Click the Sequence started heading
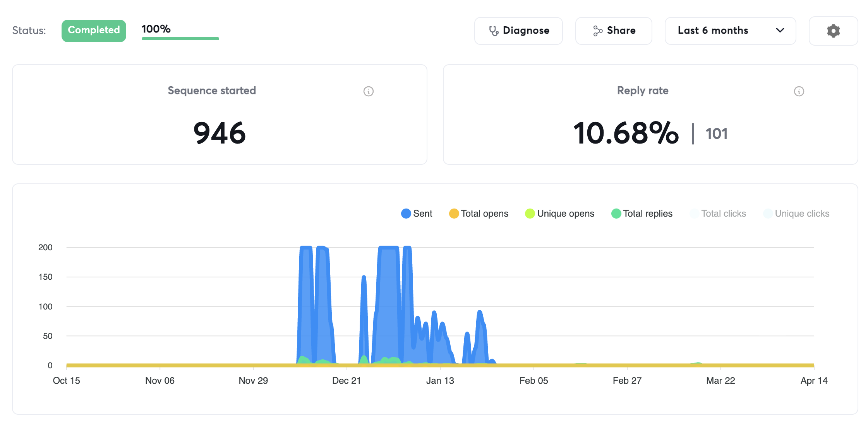 (212, 91)
